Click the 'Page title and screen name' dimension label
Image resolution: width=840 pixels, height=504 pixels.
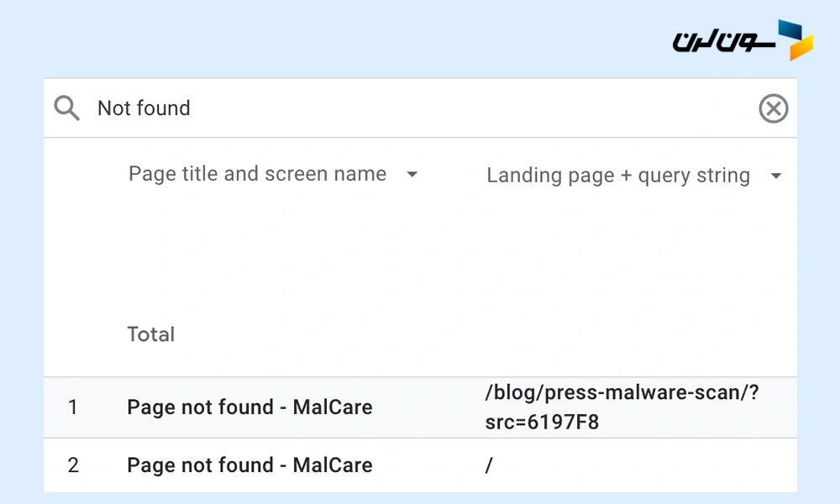coord(257,174)
